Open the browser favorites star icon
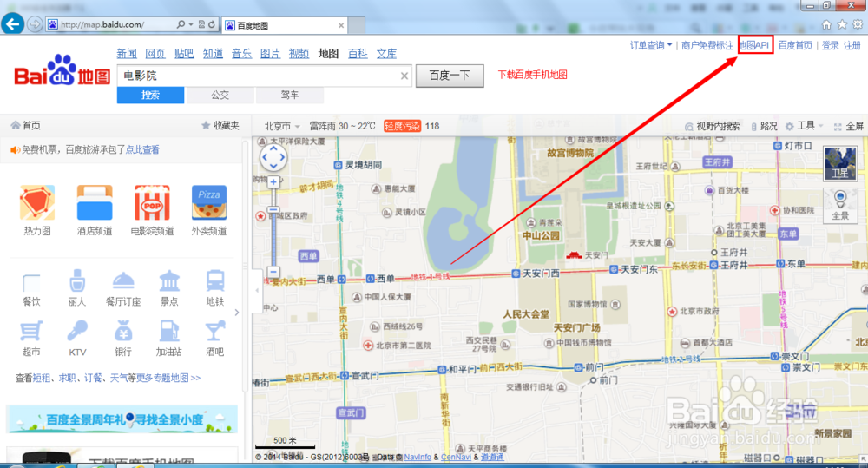Image resolution: width=868 pixels, height=468 pixels. coord(842,24)
